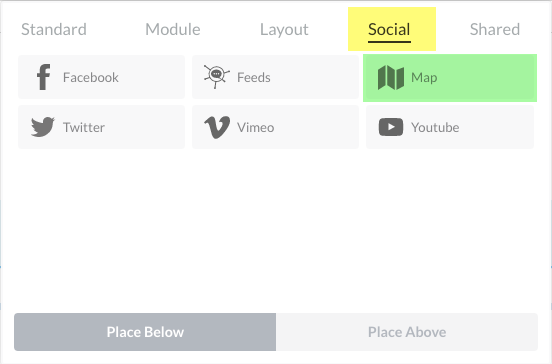Insert the Twitter element via its label
This screenshot has height=364, width=552.
[x=84, y=127]
